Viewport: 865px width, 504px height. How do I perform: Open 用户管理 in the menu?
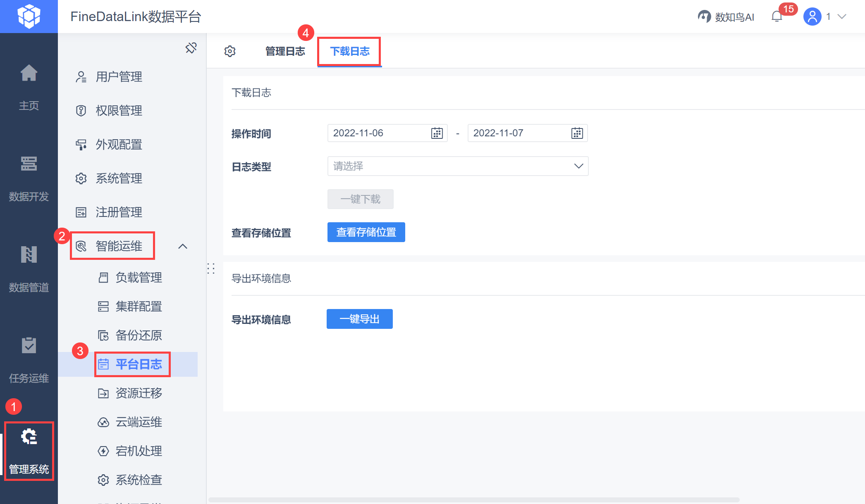click(x=119, y=77)
